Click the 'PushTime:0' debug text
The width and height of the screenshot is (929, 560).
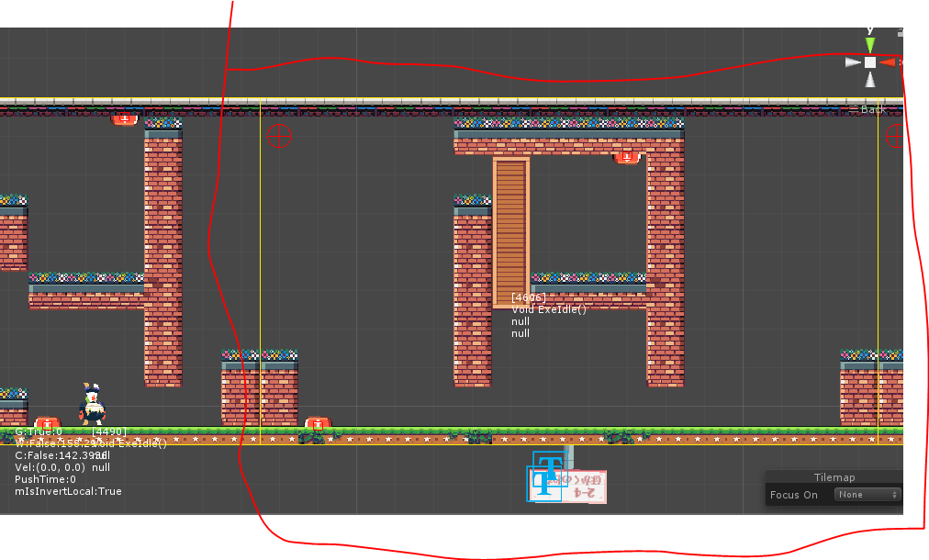pyautogui.click(x=45, y=479)
